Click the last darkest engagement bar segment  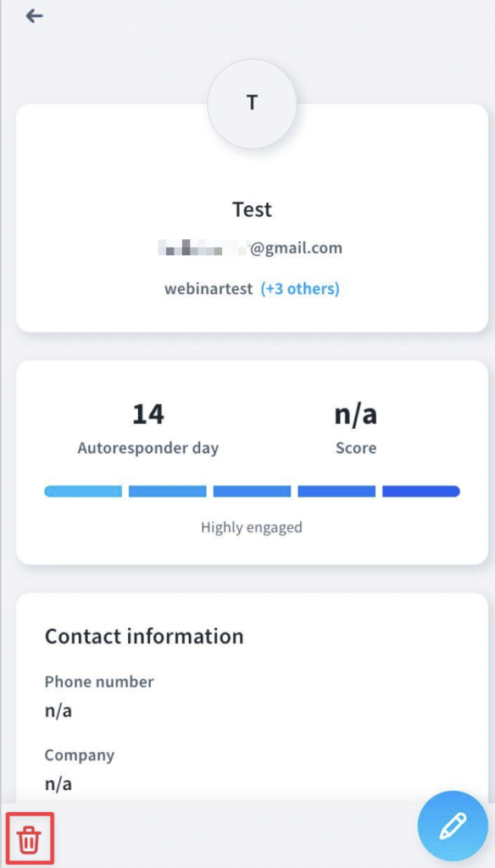click(x=421, y=492)
